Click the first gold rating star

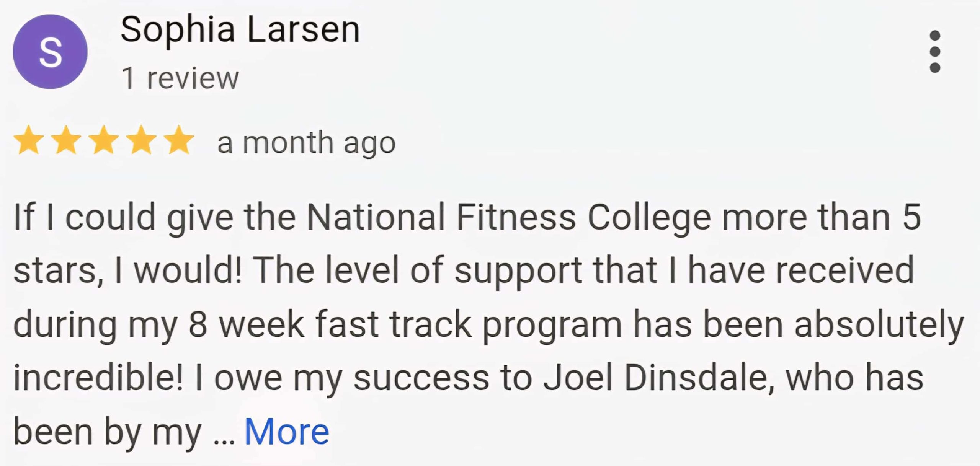(x=29, y=140)
